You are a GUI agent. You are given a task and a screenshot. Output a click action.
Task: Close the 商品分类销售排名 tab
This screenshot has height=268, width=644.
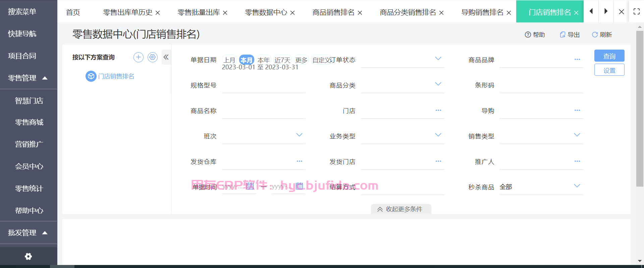(441, 13)
